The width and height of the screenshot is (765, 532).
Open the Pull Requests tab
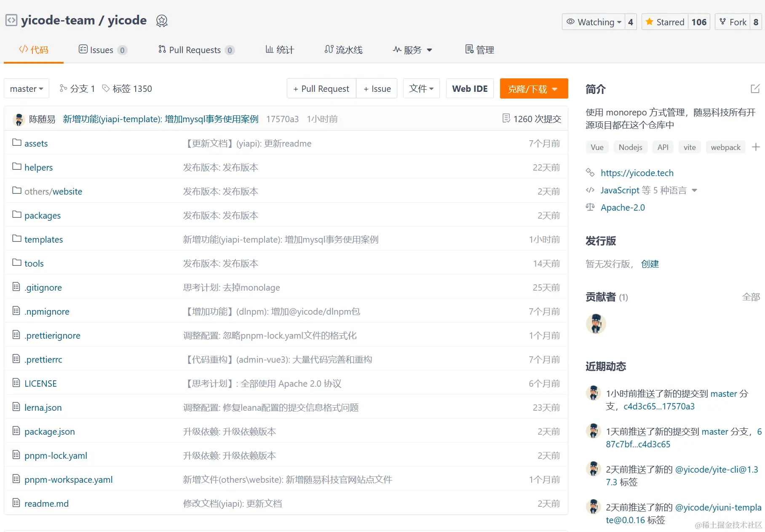point(196,50)
